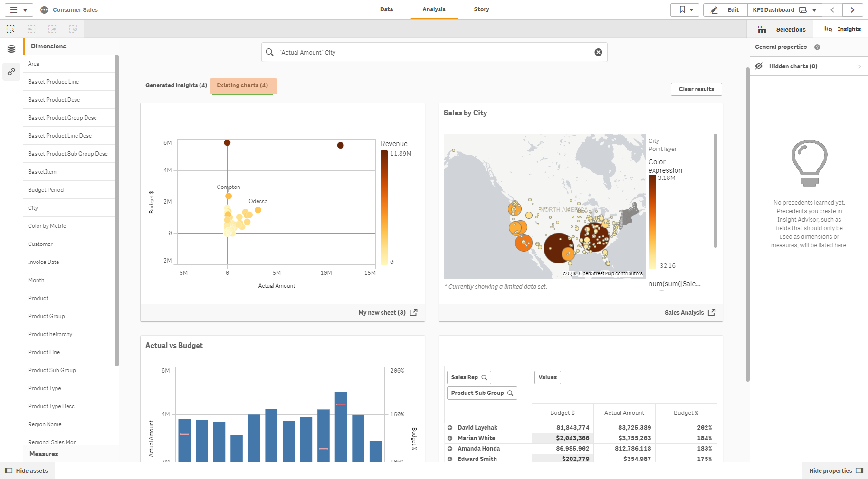Open smart search with the magnifier icon

[x=10, y=29]
